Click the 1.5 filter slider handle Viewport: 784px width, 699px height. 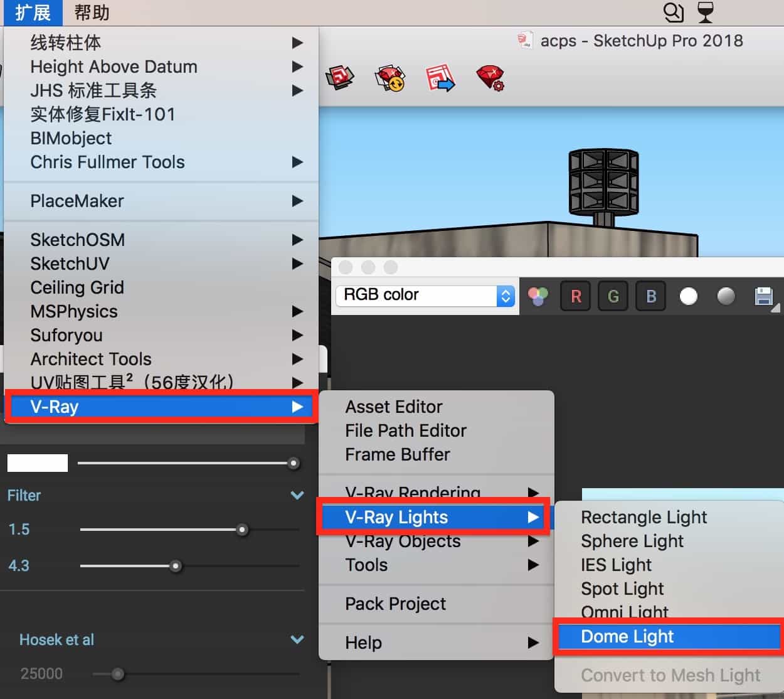(x=242, y=530)
